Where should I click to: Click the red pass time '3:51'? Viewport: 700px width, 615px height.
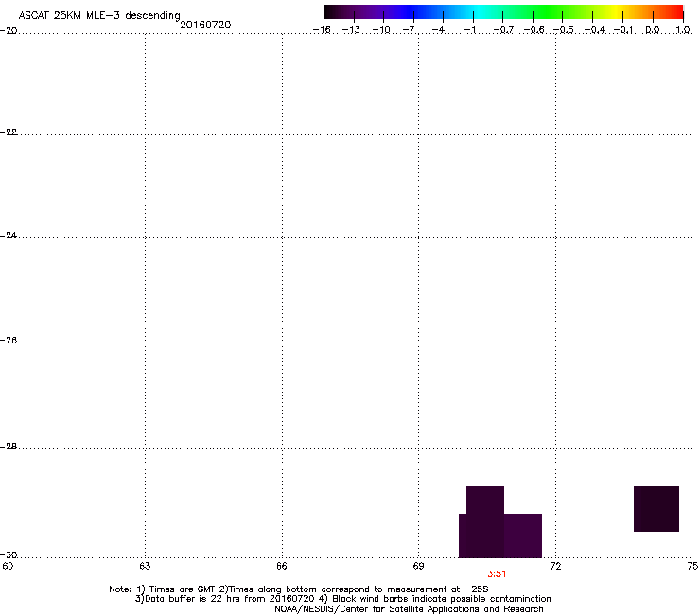coord(497,574)
